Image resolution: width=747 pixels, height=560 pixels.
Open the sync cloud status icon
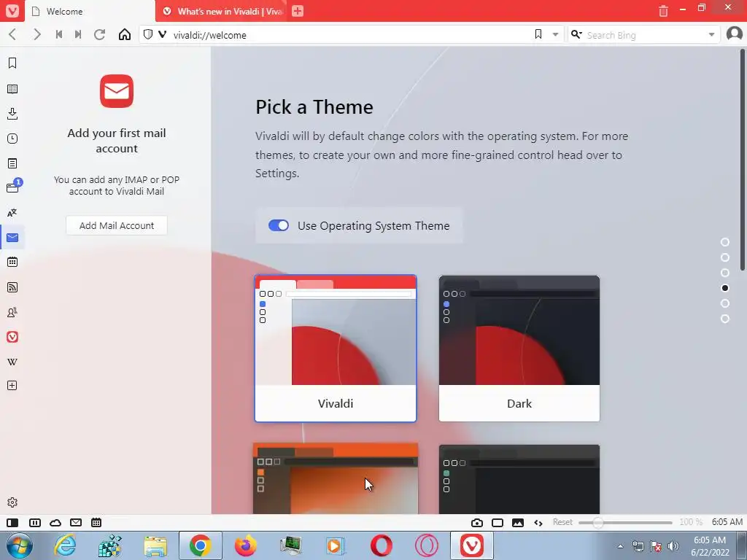tap(55, 523)
